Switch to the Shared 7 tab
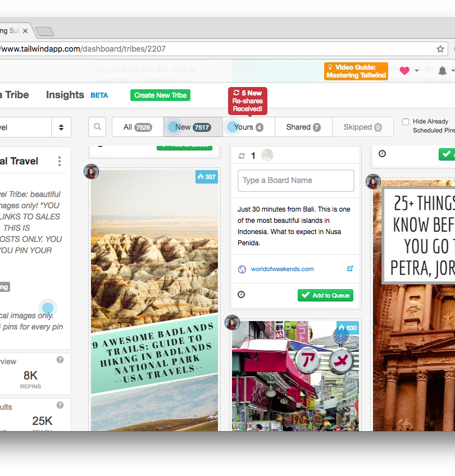The width and height of the screenshot is (455, 476). 303,127
